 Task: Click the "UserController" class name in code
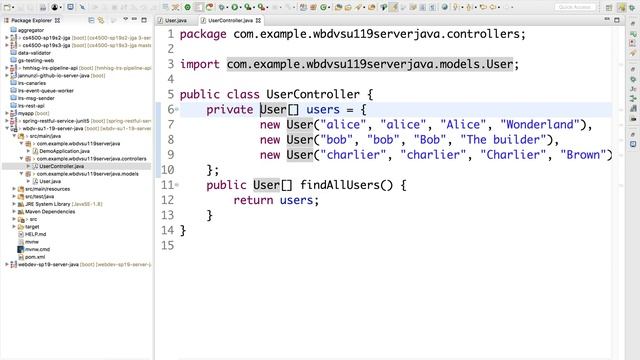point(313,94)
